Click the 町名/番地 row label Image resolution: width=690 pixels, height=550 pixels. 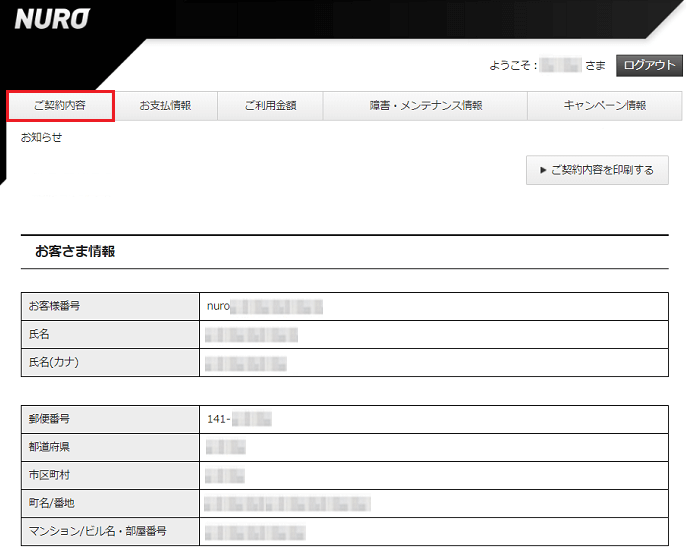[x=51, y=503]
